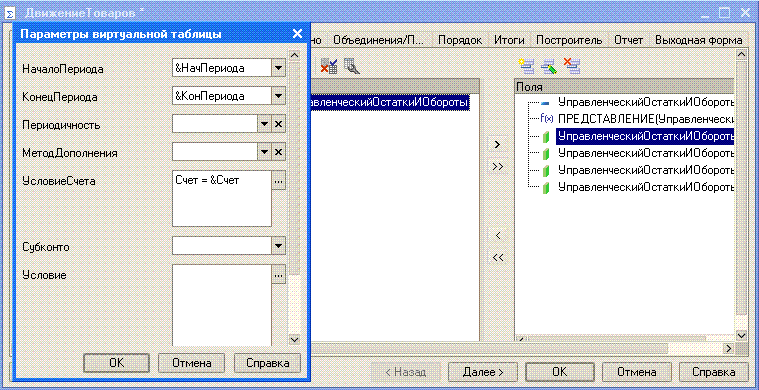Switch to the Выходная форма tab

click(698, 40)
